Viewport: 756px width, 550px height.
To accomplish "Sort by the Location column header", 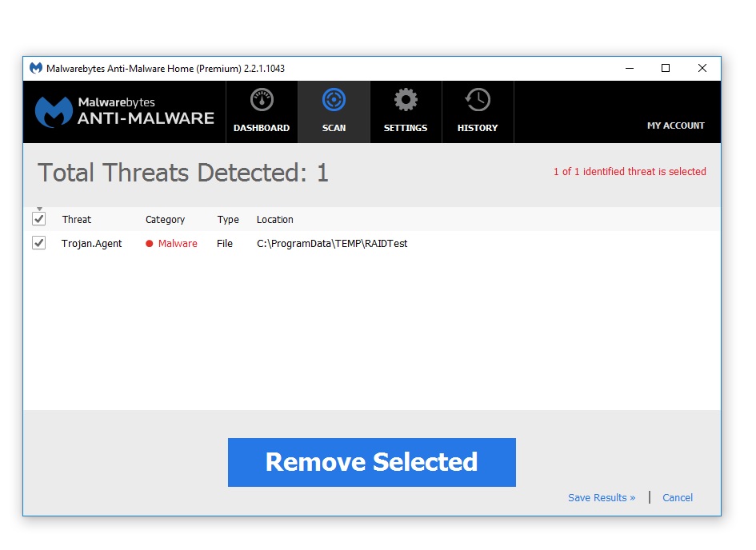I will pyautogui.click(x=275, y=220).
